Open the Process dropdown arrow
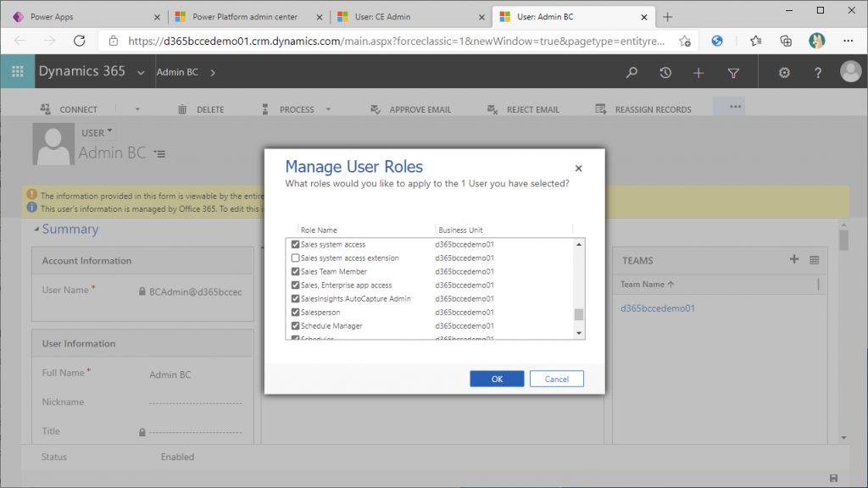Screen dimensions: 868x488 pos(328,109)
